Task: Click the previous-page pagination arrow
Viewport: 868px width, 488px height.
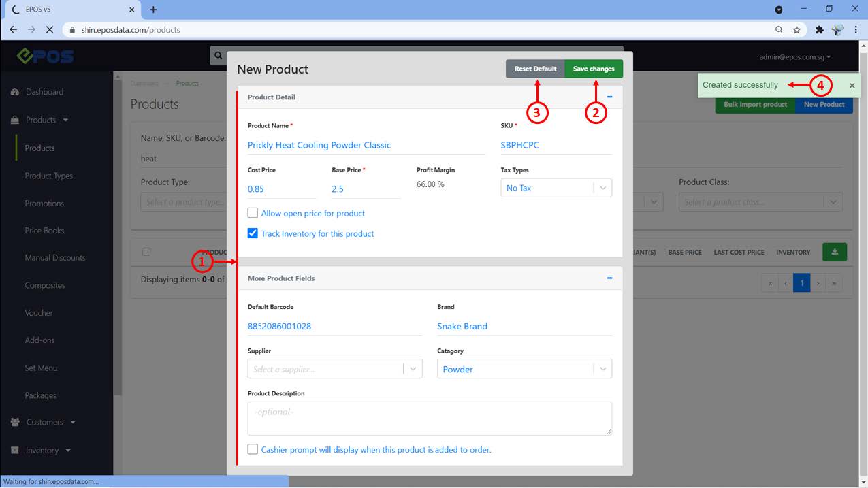Action: [x=786, y=283]
